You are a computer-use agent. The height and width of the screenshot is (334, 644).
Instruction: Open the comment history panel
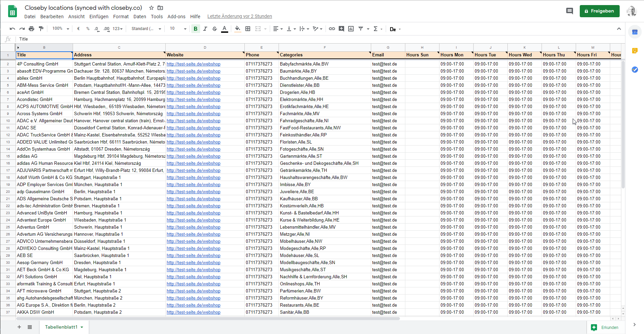pos(570,11)
